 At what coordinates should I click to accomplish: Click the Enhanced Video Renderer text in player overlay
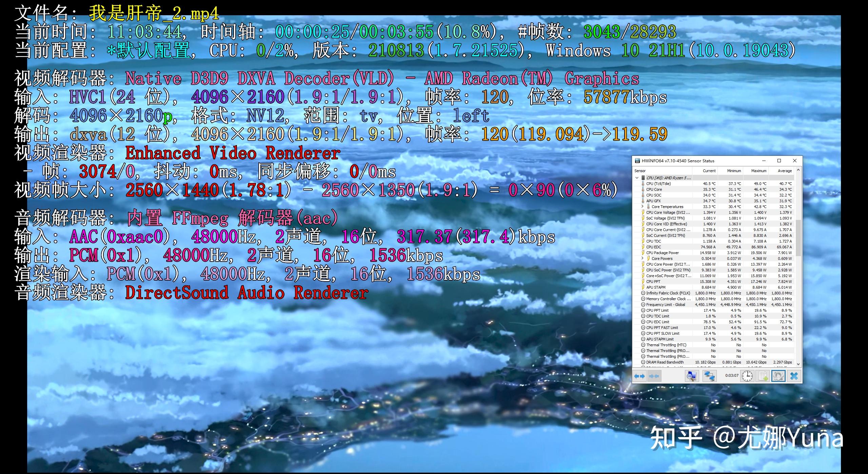233,153
